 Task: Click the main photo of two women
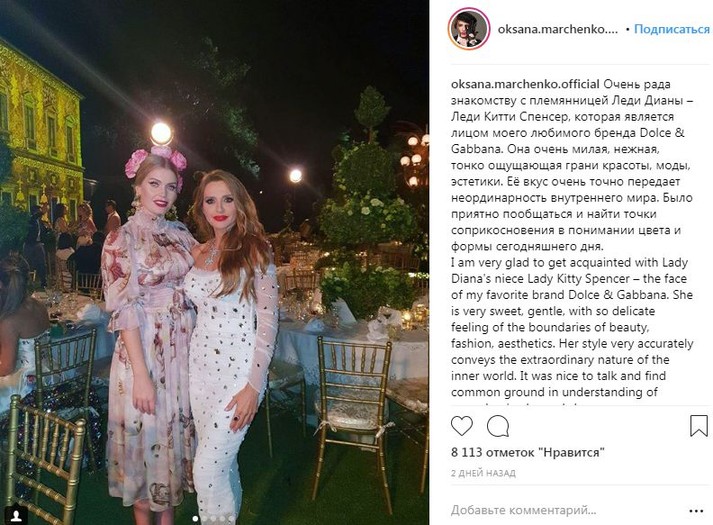pos(214,262)
